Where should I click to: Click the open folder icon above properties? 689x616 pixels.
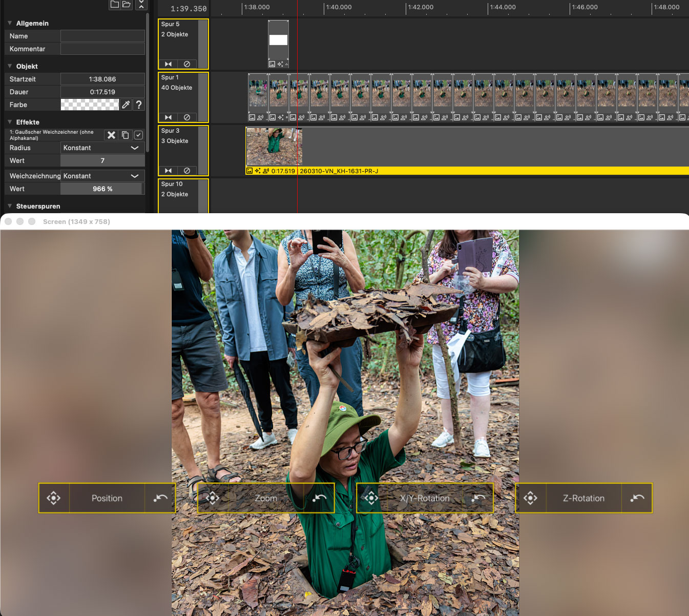click(x=126, y=4)
